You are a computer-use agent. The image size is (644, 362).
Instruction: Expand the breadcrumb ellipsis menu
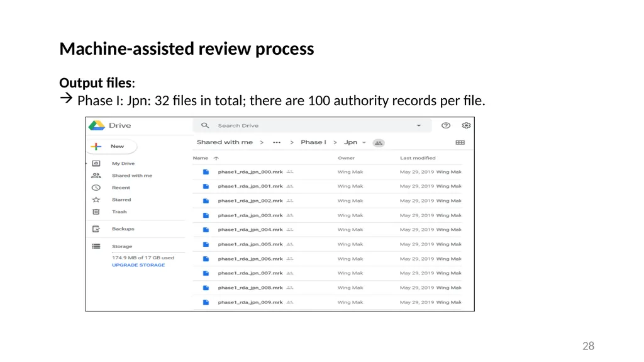277,142
